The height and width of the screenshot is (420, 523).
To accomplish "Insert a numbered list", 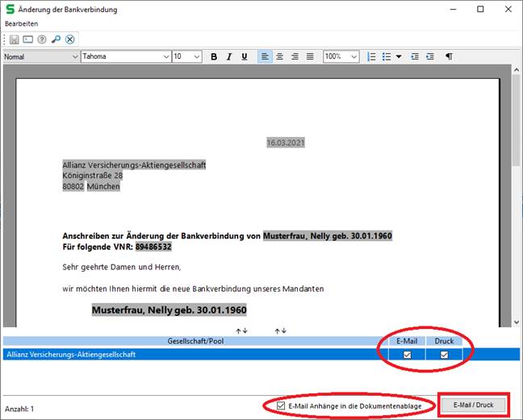I will click(371, 57).
